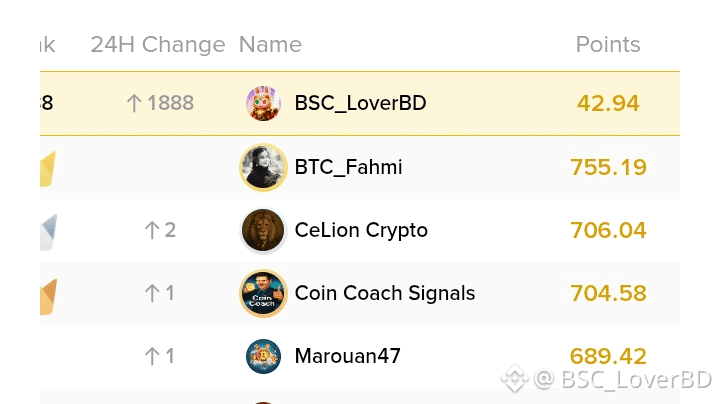Click the Binance logo in the watermark
720x404 pixels.
click(x=515, y=379)
